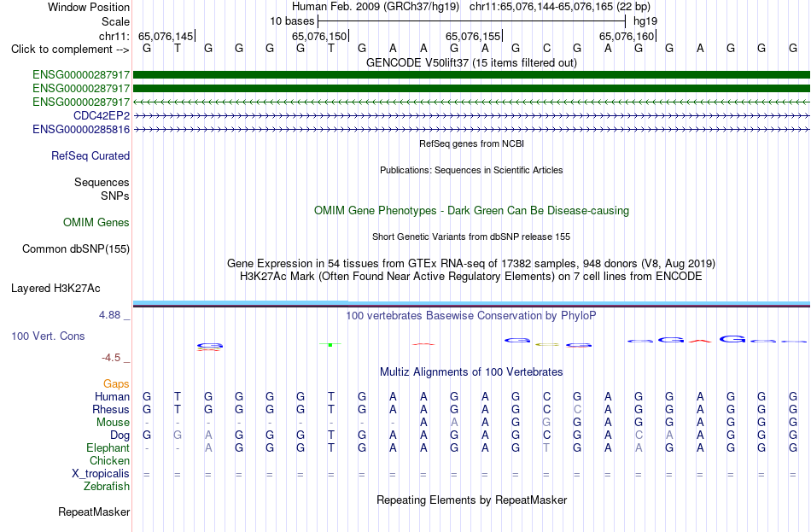Image resolution: width=811 pixels, height=532 pixels.
Task: Open the RepeatMasker track label
Action: (94, 512)
